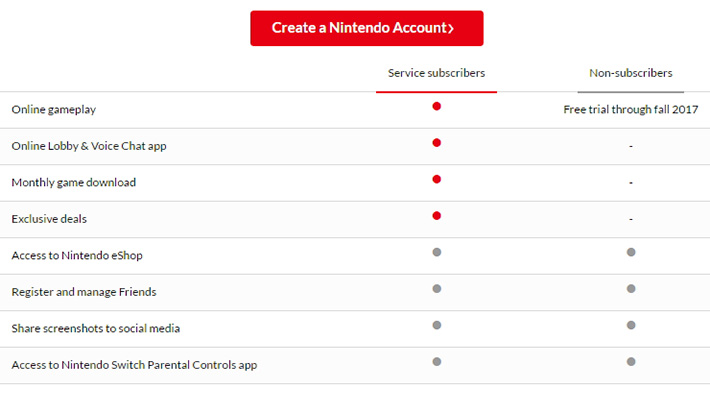Click non-subscriber dash for Monthly game download
710x399 pixels.
tap(631, 183)
